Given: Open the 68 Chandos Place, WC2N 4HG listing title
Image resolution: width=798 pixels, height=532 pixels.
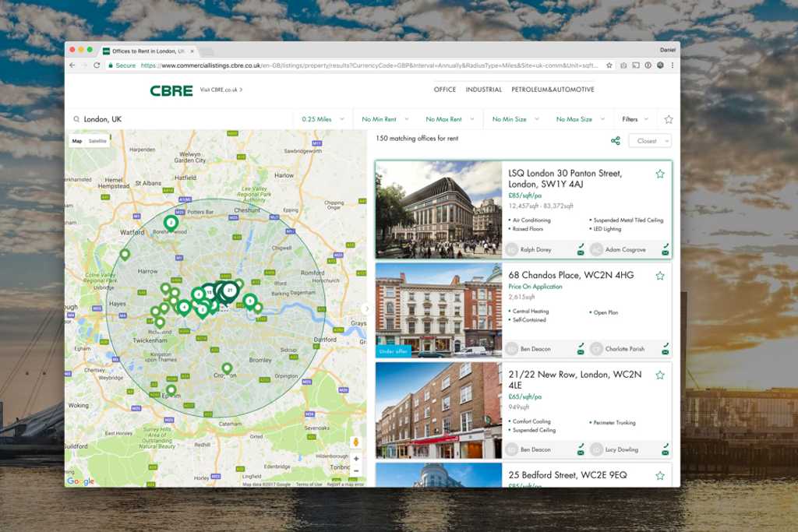Looking at the screenshot, I should click(x=571, y=275).
